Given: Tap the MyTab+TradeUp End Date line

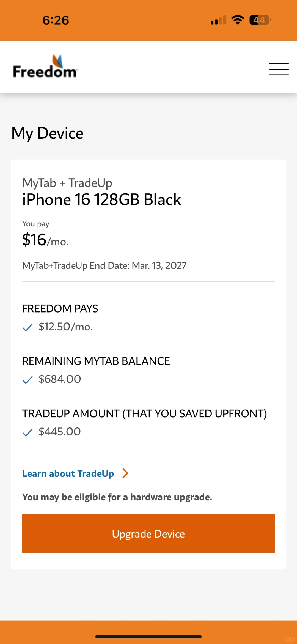Looking at the screenshot, I should point(104,265).
